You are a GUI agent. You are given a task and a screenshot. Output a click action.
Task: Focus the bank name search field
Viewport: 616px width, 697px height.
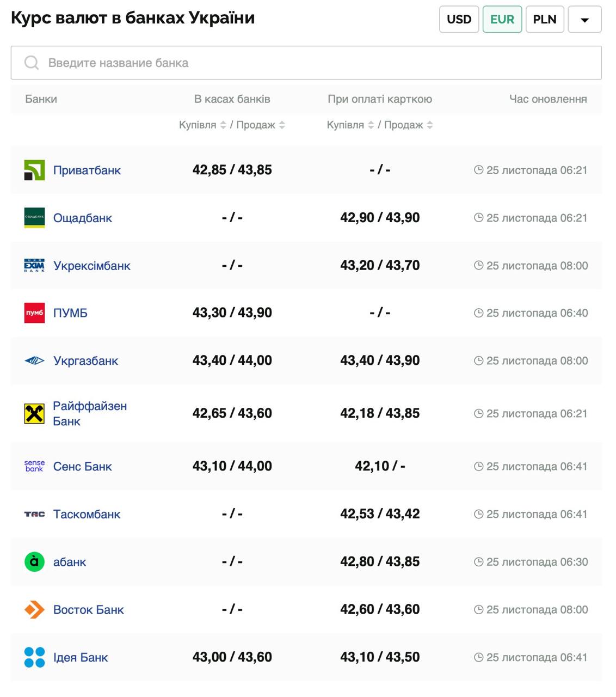pos(306,63)
